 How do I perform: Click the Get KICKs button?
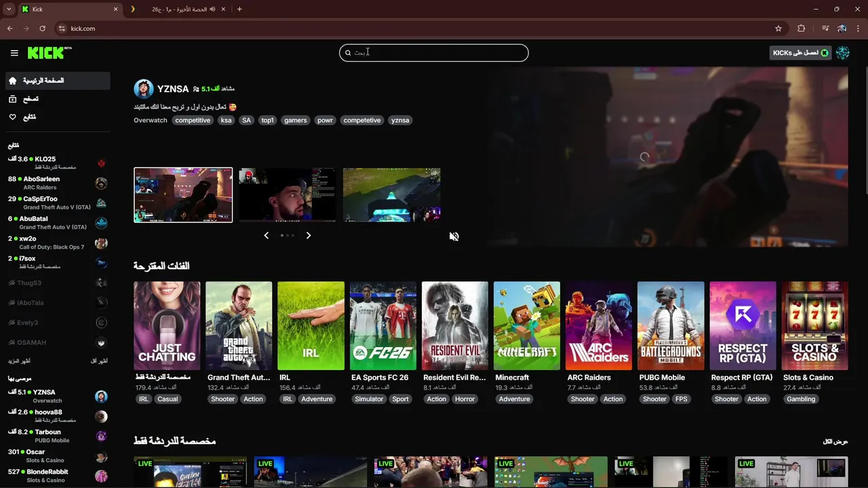800,53
